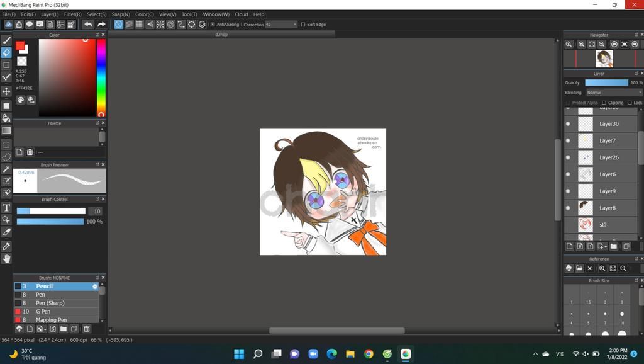Screen dimensions: 644x364
Task: Enable the Clipping checkbox
Action: (x=604, y=103)
